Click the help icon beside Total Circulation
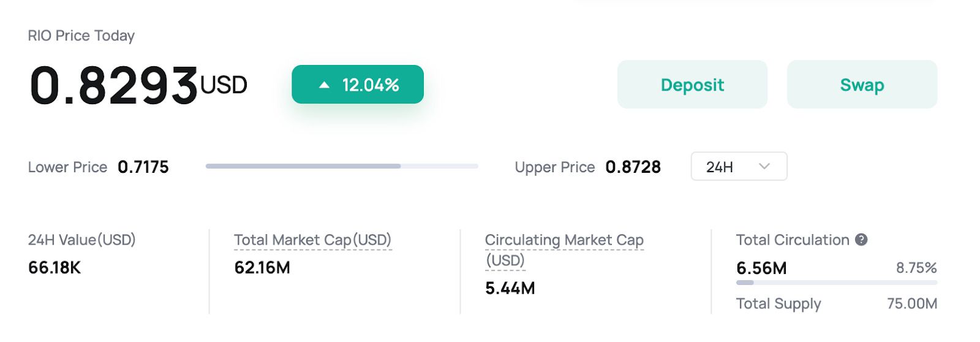980x342 pixels. click(x=861, y=240)
